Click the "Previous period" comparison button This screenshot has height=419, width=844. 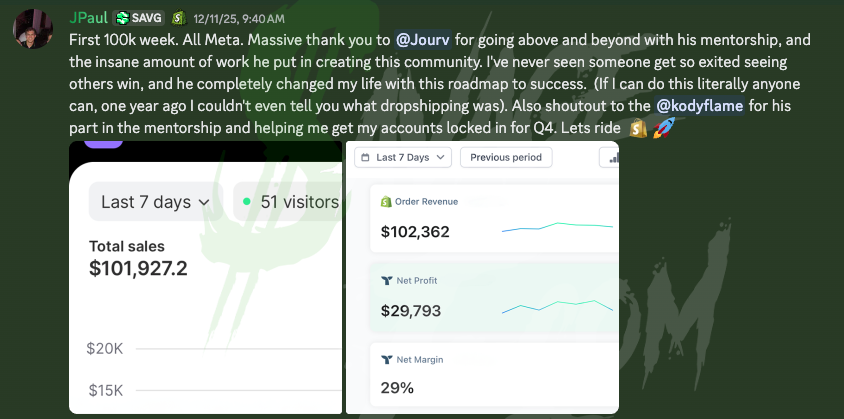pyautogui.click(x=506, y=157)
